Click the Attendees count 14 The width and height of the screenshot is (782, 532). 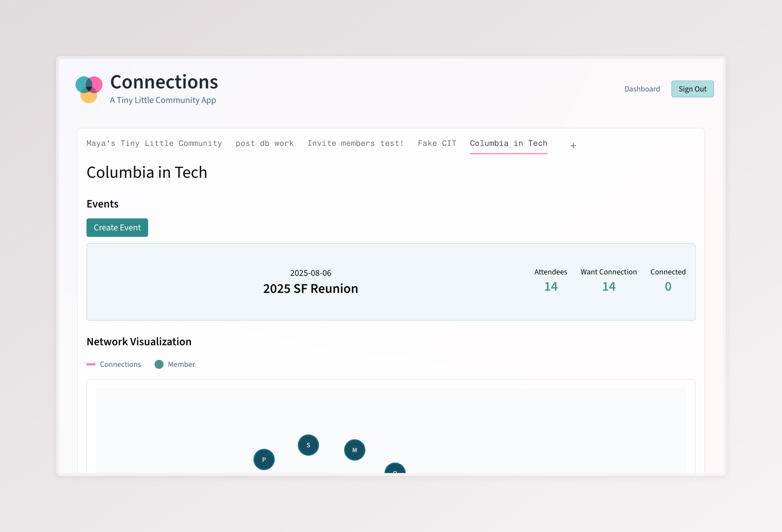click(551, 287)
